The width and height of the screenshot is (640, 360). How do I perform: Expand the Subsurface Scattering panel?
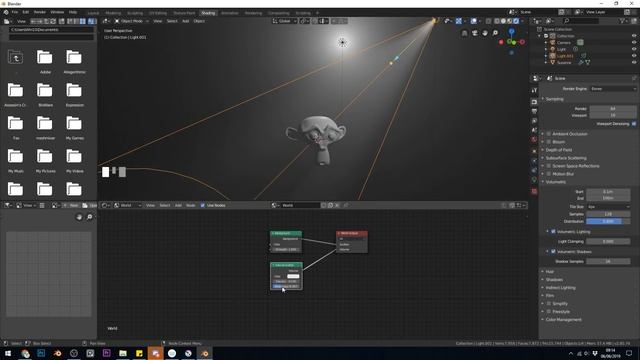click(566, 158)
